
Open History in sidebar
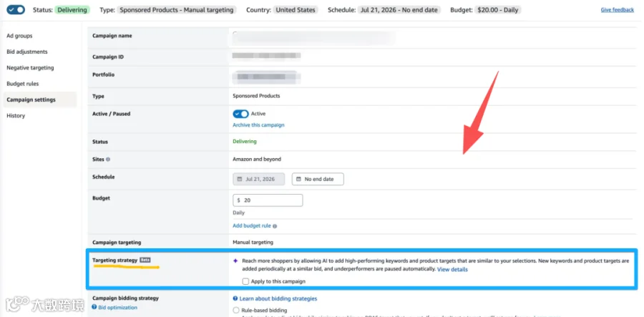click(16, 116)
